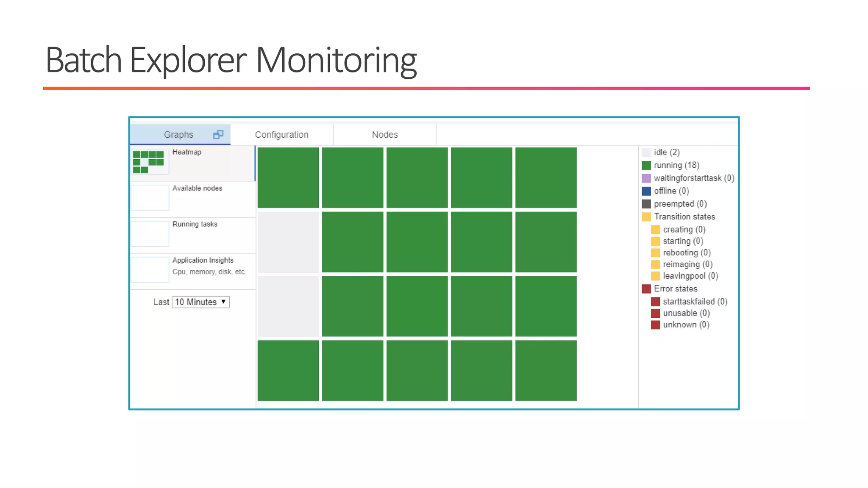Click the gray preempted legend swatch
Image resolution: width=868 pixels, height=488 pixels.
(x=646, y=204)
